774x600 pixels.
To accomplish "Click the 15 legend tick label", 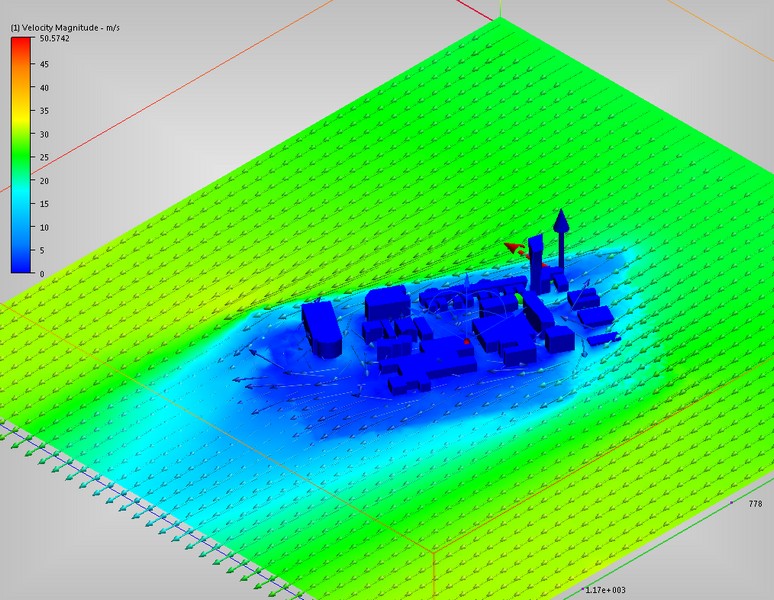I will pos(44,204).
